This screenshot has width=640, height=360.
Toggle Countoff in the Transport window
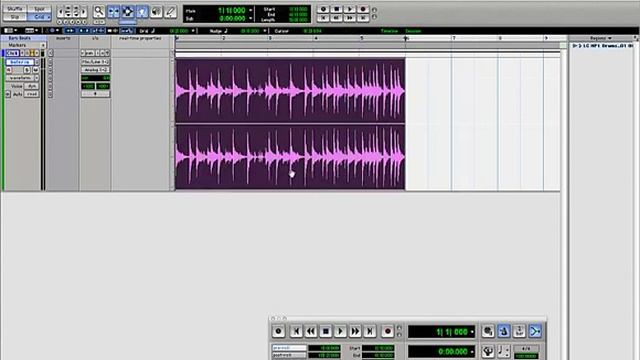click(519, 331)
